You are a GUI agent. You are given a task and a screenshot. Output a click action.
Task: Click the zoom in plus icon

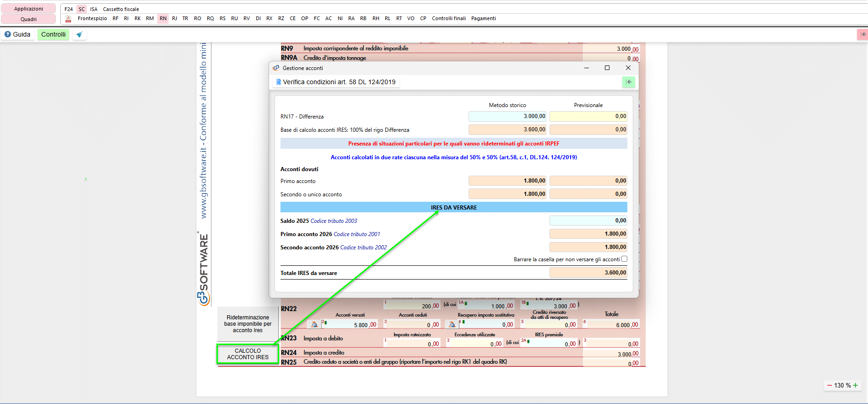[856, 385]
